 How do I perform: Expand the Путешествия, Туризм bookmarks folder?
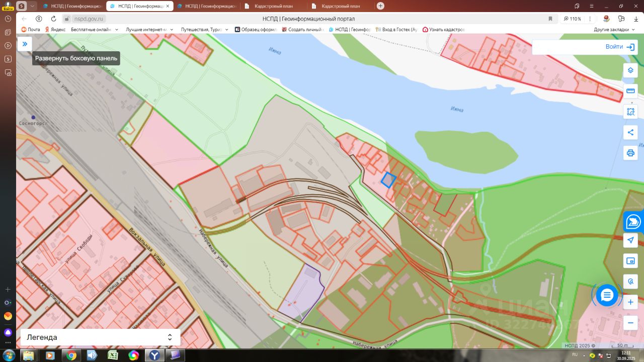[205, 30]
